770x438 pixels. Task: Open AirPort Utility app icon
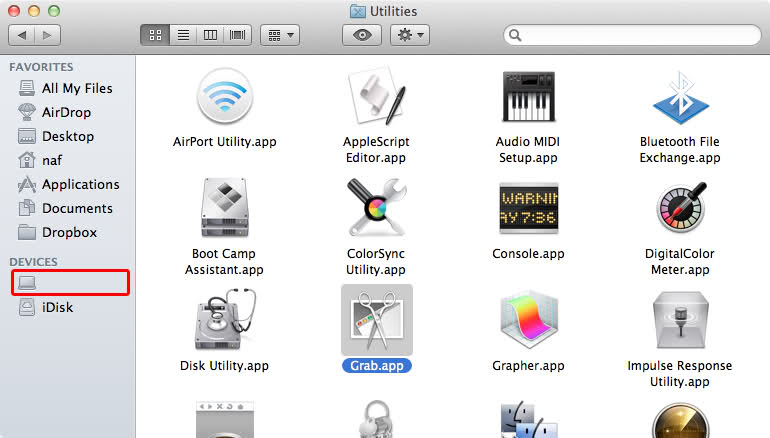point(225,97)
